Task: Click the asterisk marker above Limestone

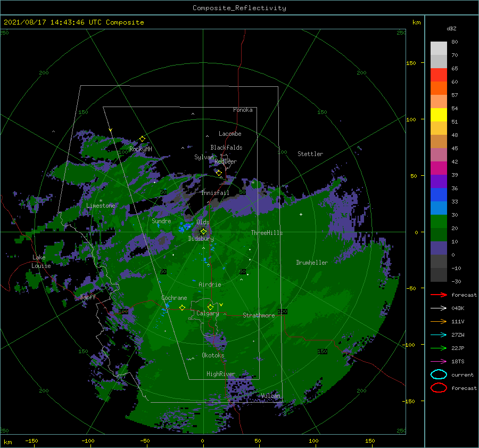Action: 101,201
